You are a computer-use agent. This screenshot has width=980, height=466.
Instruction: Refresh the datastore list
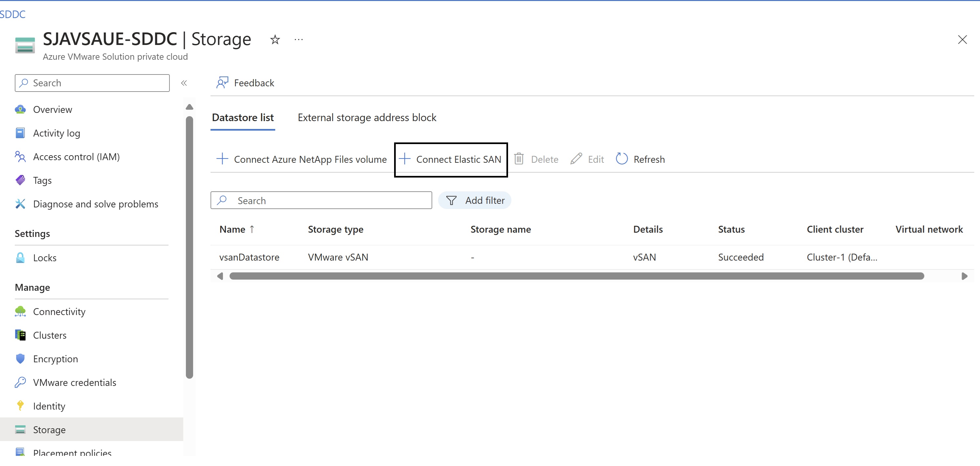pyautogui.click(x=640, y=159)
